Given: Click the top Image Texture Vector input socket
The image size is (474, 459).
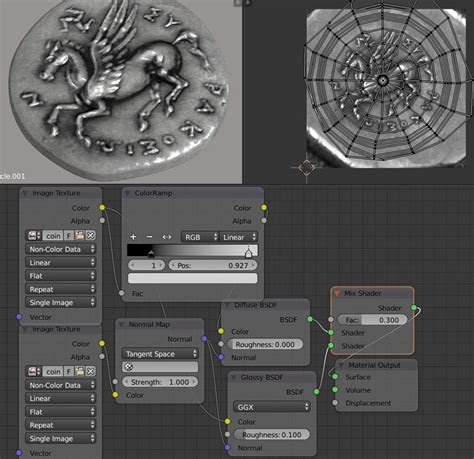Looking at the screenshot, I should click(x=19, y=317).
